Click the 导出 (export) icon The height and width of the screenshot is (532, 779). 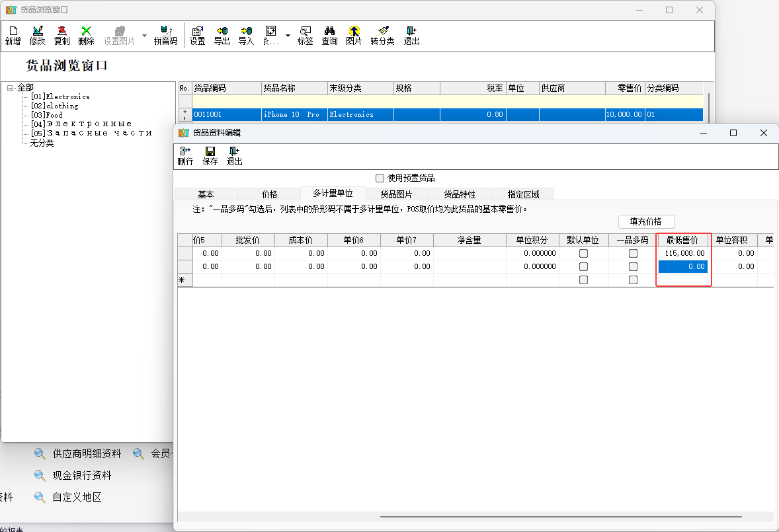click(x=222, y=36)
